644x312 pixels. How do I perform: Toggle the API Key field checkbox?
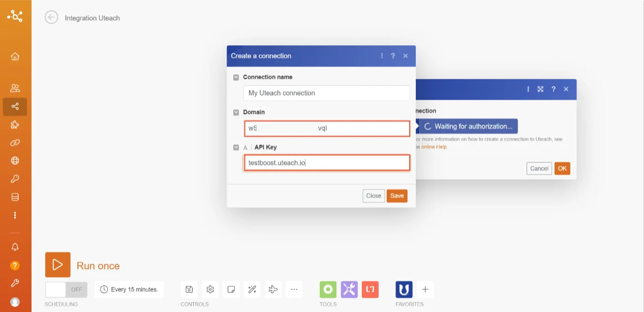pos(236,148)
